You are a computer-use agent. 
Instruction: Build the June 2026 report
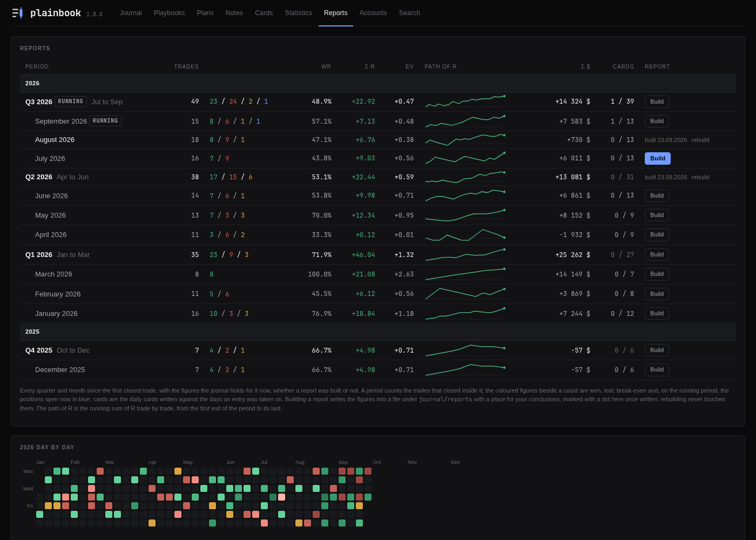[x=657, y=195]
